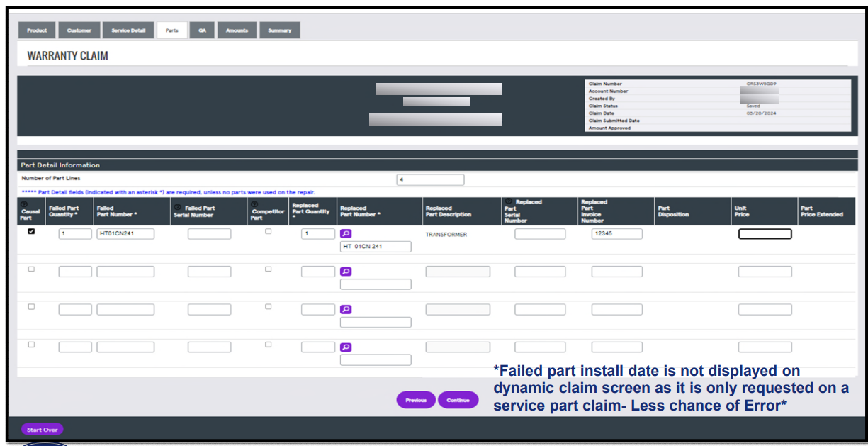868x446 pixels.
Task: Click the magnifier icon on the fourth part row
Action: pyautogui.click(x=346, y=346)
